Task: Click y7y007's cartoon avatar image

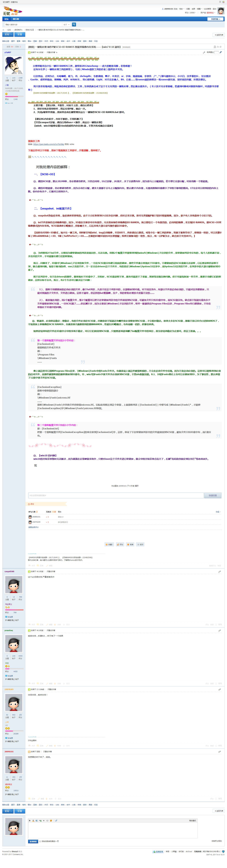Action: [14, 65]
